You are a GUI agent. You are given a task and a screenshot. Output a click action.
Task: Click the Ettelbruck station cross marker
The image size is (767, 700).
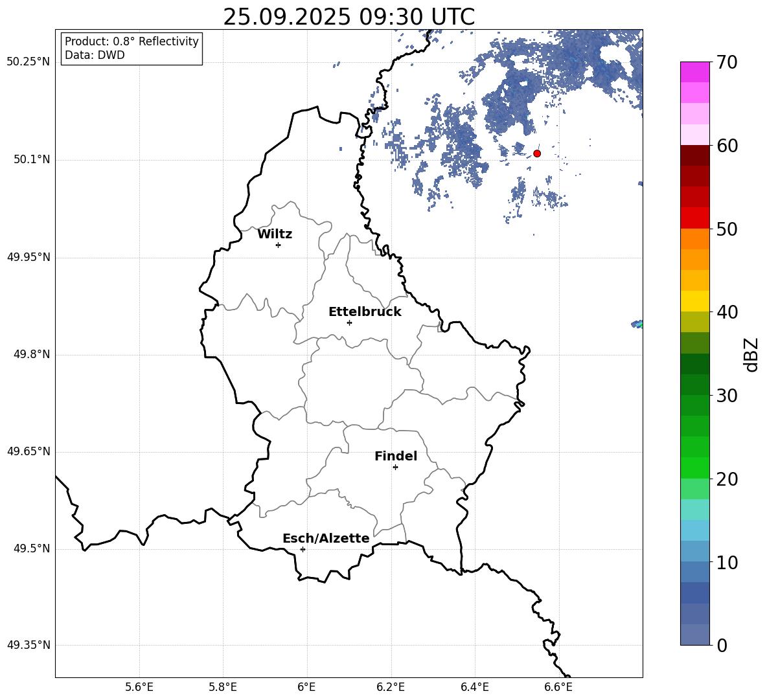pyautogui.click(x=349, y=322)
